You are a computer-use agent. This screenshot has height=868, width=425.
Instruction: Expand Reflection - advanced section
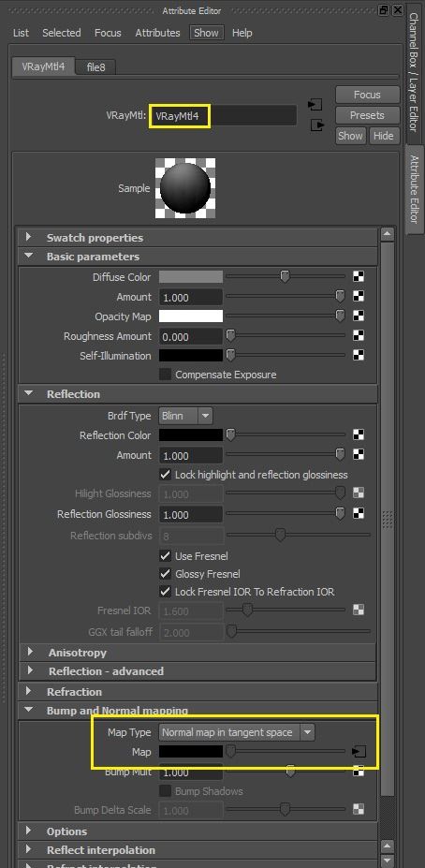coord(31,671)
